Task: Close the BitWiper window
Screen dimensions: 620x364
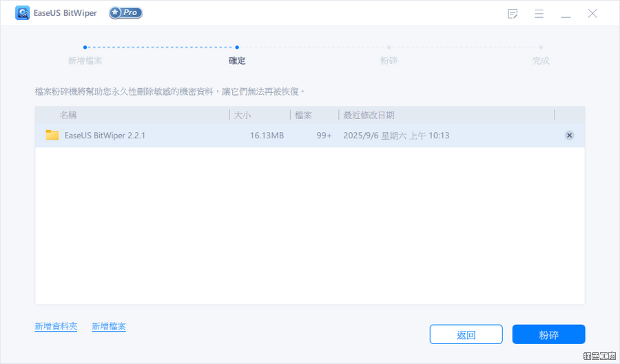Action: click(592, 14)
